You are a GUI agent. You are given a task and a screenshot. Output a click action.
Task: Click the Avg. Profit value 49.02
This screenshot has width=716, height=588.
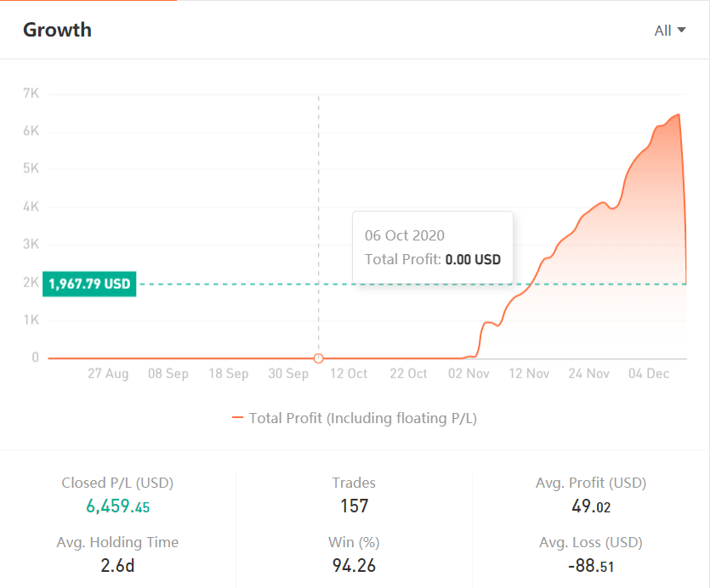click(591, 506)
